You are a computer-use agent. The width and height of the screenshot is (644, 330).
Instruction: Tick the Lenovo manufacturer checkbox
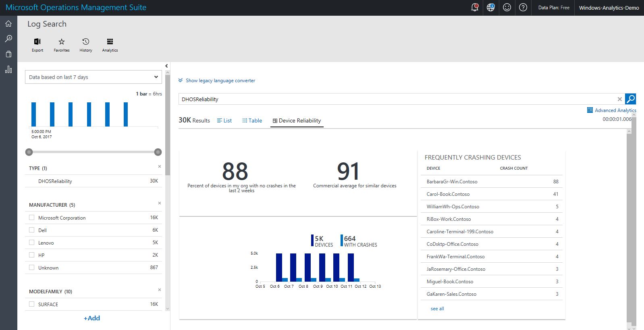32,243
